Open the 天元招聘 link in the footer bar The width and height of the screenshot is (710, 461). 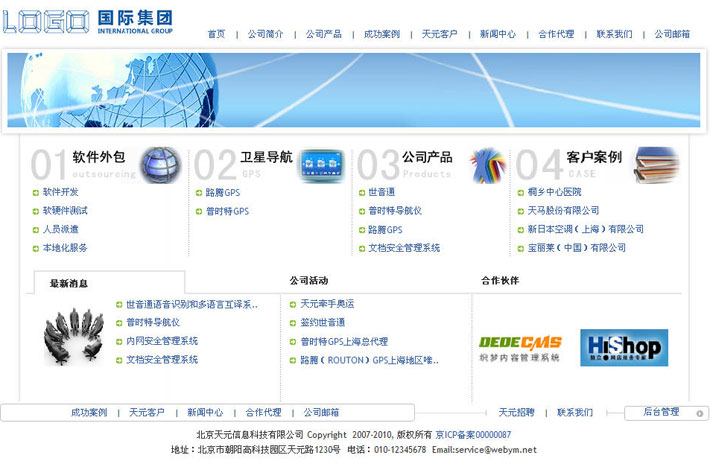coord(516,412)
